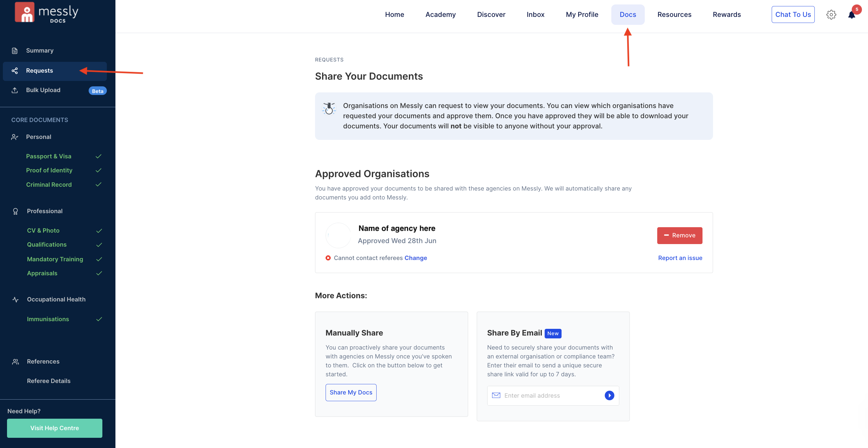Image resolution: width=868 pixels, height=448 pixels.
Task: Click the Report an issue link
Action: [x=680, y=258]
